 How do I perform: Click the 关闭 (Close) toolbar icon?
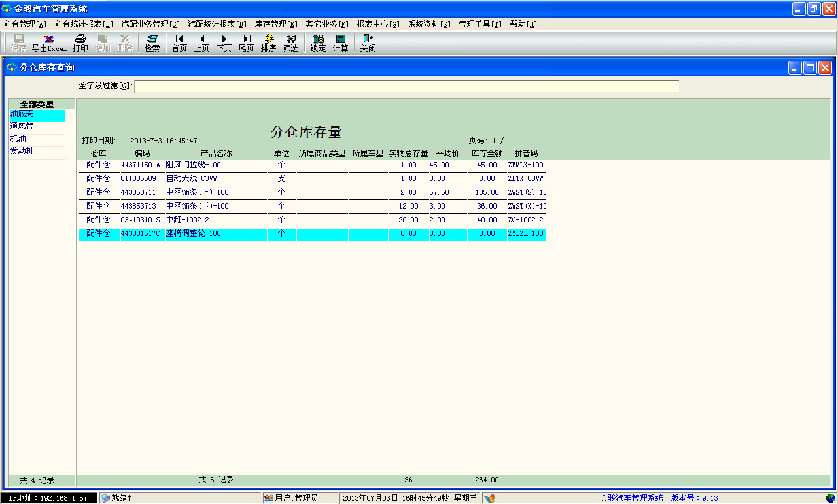pos(368,43)
